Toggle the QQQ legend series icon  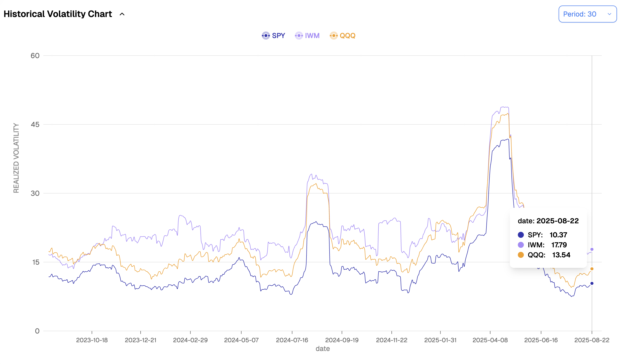334,36
